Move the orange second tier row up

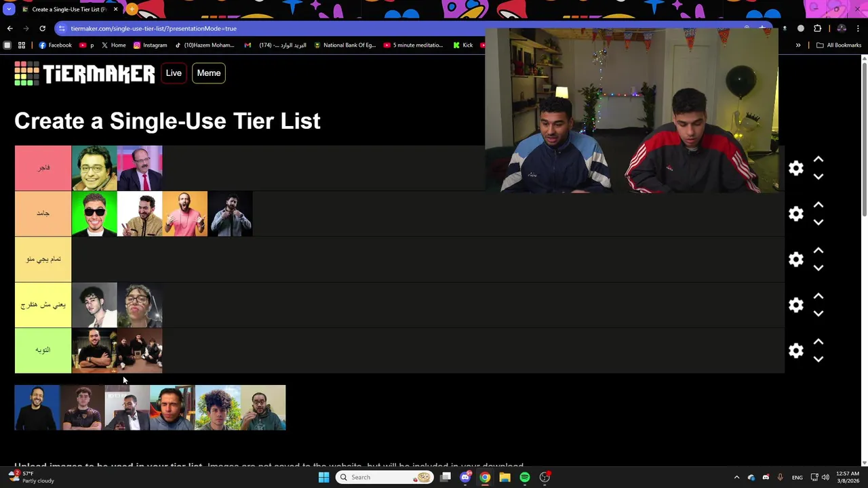click(818, 205)
